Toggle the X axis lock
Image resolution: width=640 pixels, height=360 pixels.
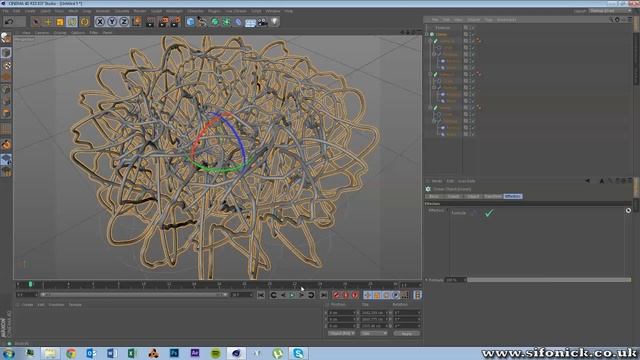[x=100, y=22]
